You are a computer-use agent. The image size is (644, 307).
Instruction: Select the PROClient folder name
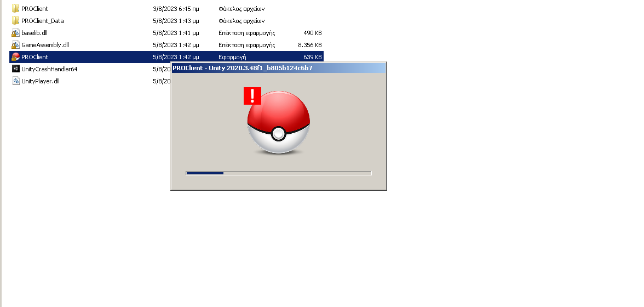[x=34, y=9]
